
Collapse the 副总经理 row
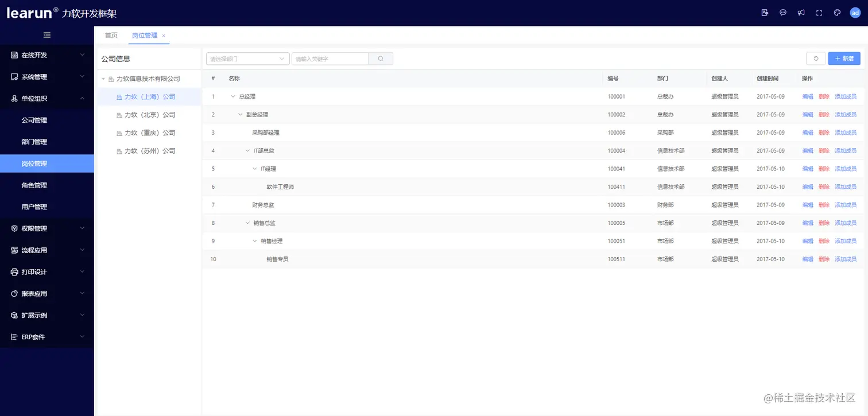[241, 115]
